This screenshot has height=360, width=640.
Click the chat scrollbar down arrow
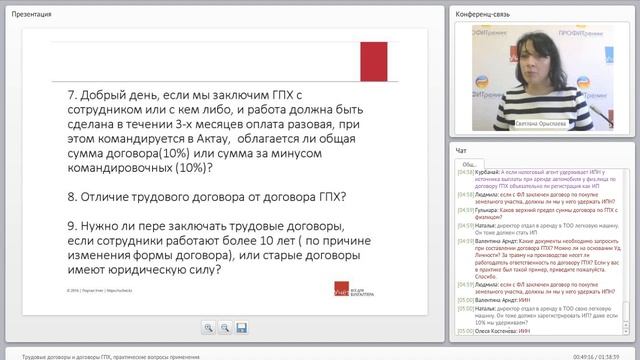coord(626,332)
